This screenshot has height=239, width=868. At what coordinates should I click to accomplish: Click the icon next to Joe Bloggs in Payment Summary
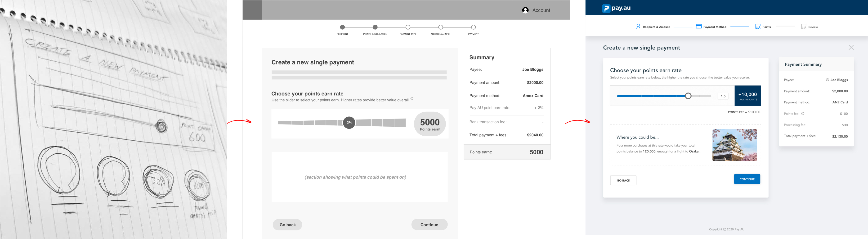(x=827, y=80)
